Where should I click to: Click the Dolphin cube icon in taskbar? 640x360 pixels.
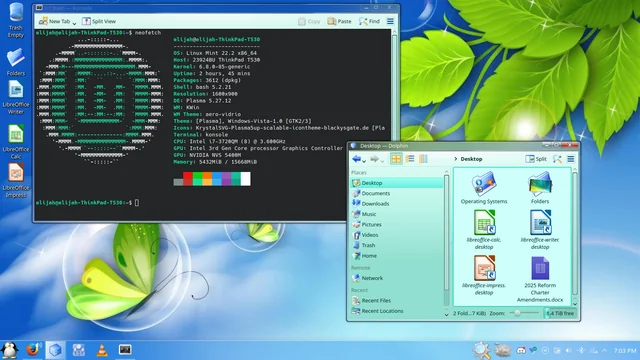55,350
